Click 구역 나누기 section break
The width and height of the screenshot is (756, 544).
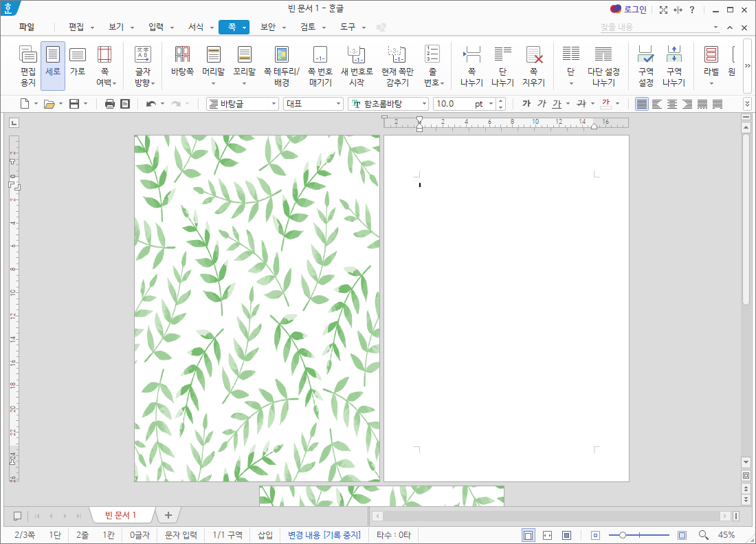(x=674, y=65)
